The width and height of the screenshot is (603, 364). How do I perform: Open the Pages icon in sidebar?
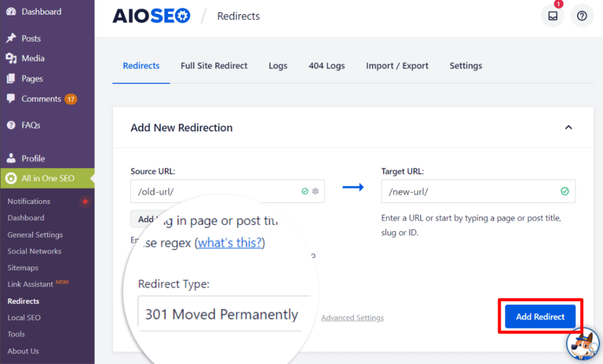click(x=12, y=78)
